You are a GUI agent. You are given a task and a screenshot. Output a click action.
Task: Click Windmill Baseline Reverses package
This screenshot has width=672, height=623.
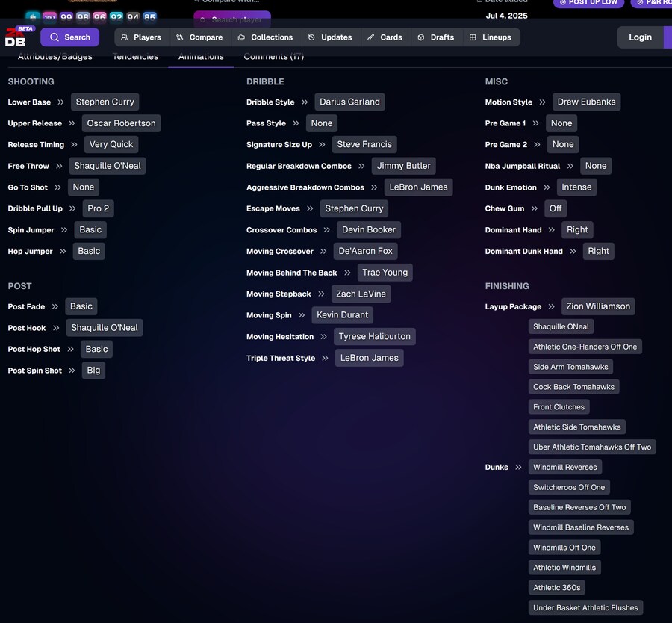click(581, 528)
